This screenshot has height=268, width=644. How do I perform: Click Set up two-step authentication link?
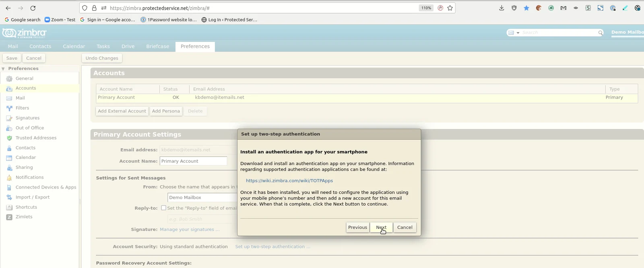[x=272, y=247]
